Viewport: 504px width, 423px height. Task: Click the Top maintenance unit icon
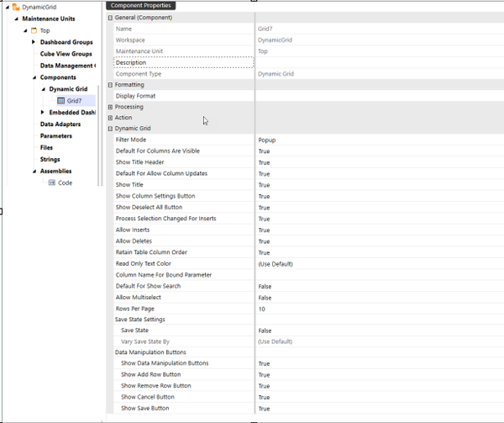tap(34, 30)
